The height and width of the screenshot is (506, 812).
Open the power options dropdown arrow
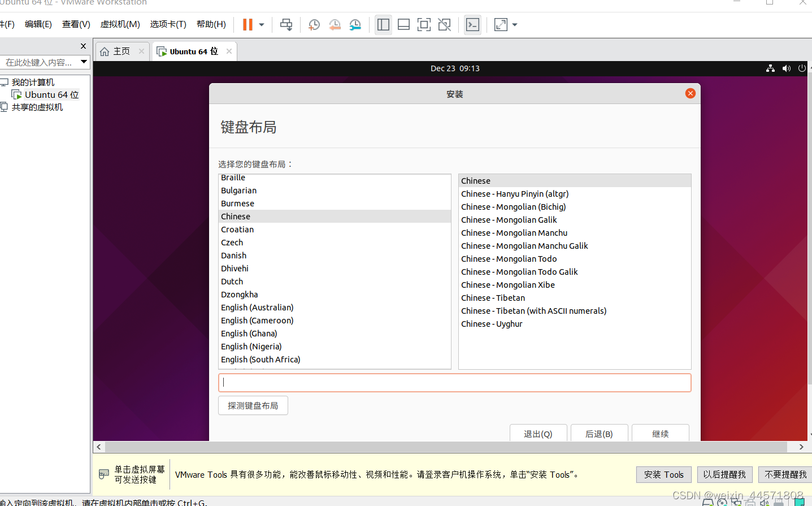click(x=262, y=25)
